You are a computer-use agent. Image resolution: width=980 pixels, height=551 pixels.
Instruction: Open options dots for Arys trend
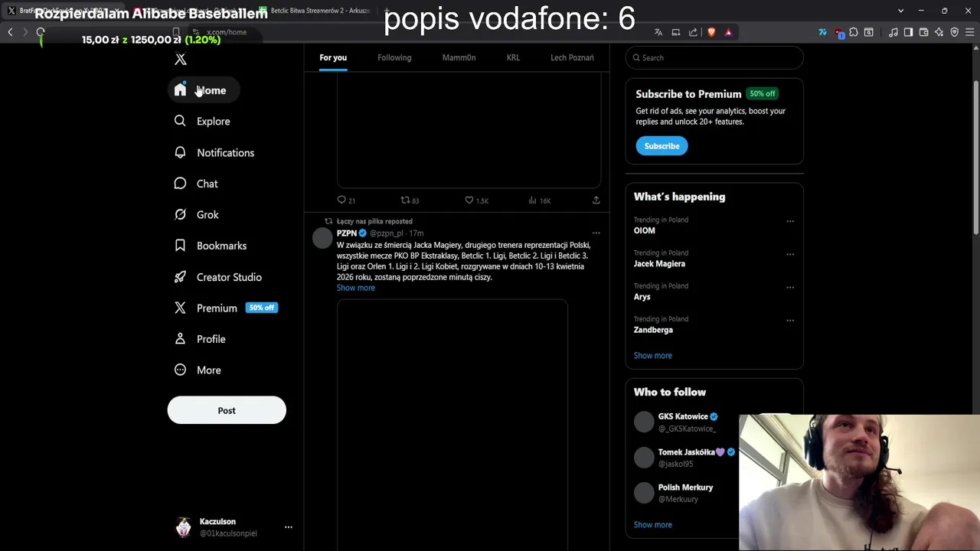click(x=790, y=288)
